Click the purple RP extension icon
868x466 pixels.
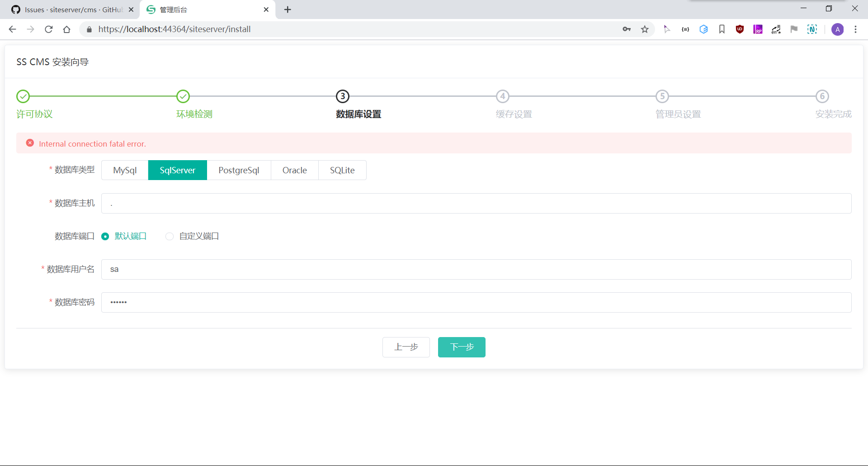758,29
